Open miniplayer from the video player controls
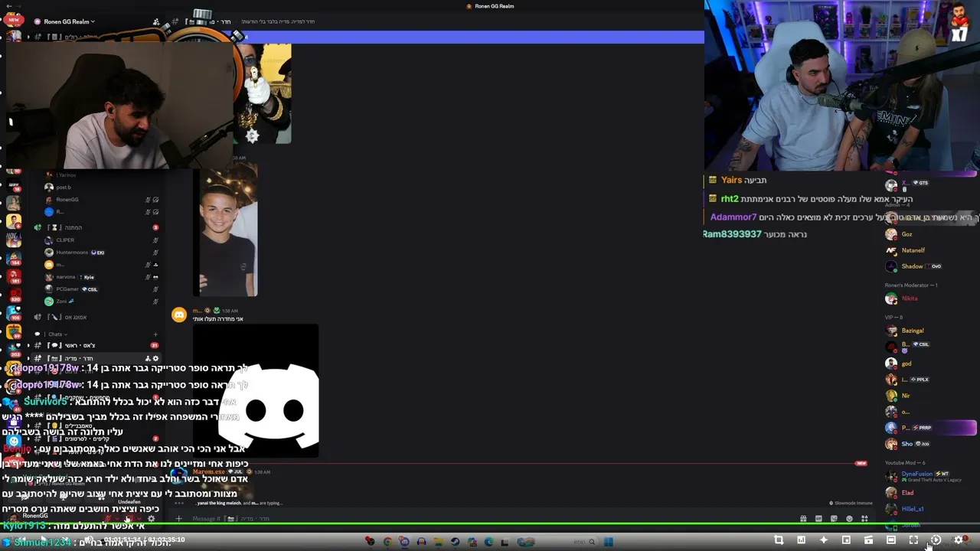The height and width of the screenshot is (551, 980). tap(846, 540)
